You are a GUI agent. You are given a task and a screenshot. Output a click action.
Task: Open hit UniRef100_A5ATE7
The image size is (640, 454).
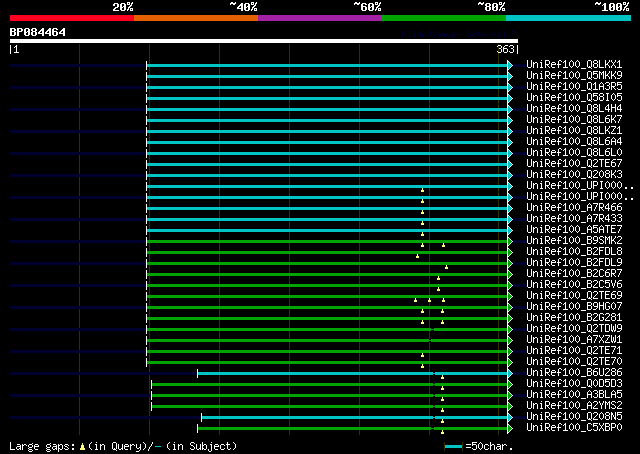[x=574, y=229]
